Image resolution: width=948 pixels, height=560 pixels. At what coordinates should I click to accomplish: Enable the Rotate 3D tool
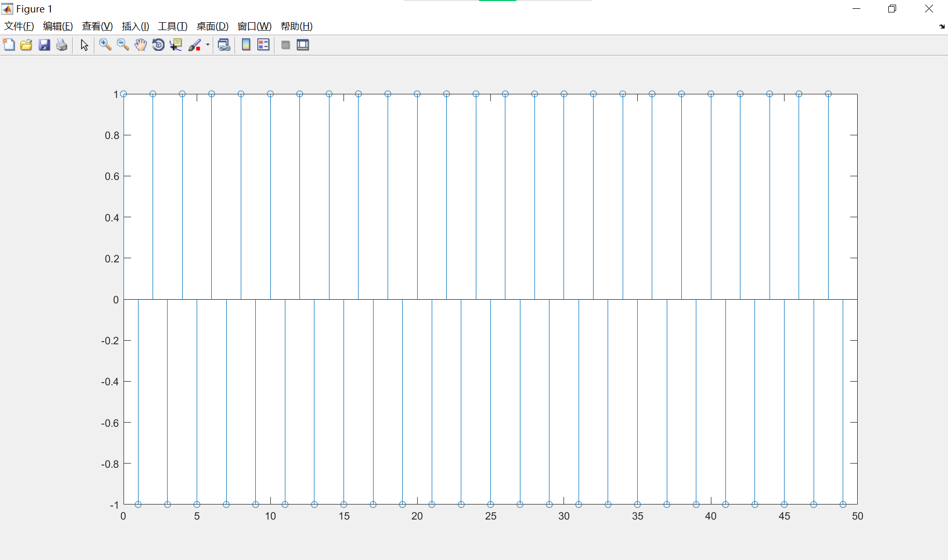point(158,45)
